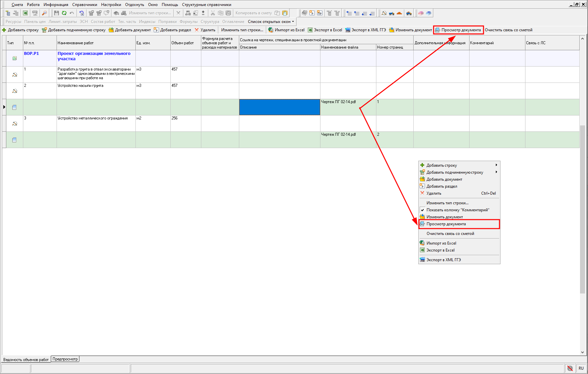Click the PDF document toolbar icon
The height and width of the screenshot is (374, 588).
(x=35, y=13)
